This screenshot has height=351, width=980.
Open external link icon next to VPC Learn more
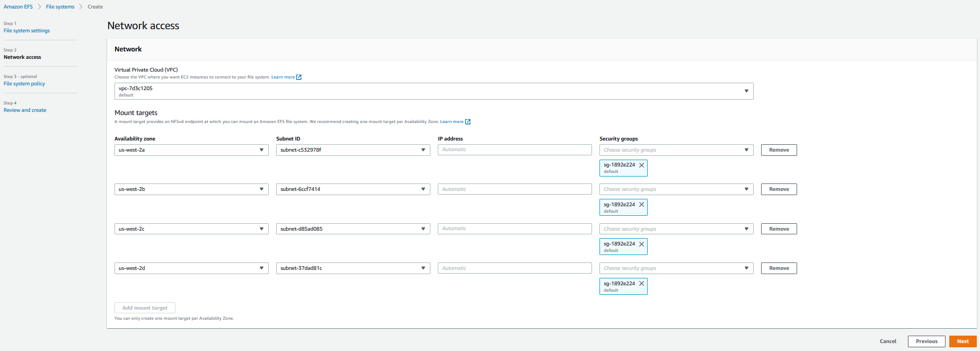299,77
